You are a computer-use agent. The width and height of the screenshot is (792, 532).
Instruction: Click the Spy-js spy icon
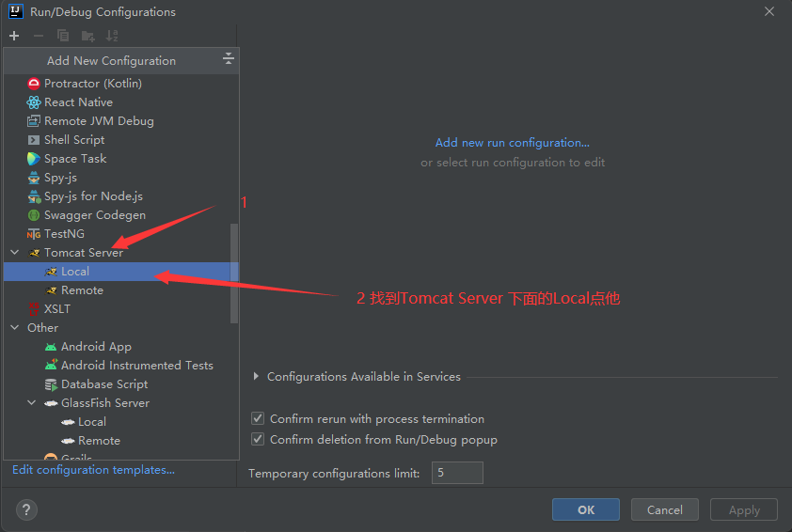click(34, 178)
